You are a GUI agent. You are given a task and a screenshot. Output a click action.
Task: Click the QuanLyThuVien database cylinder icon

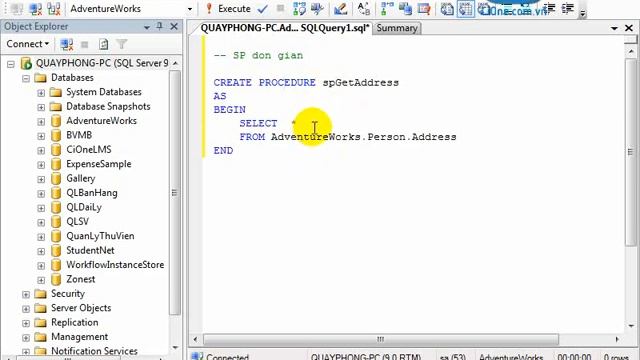pos(56,236)
